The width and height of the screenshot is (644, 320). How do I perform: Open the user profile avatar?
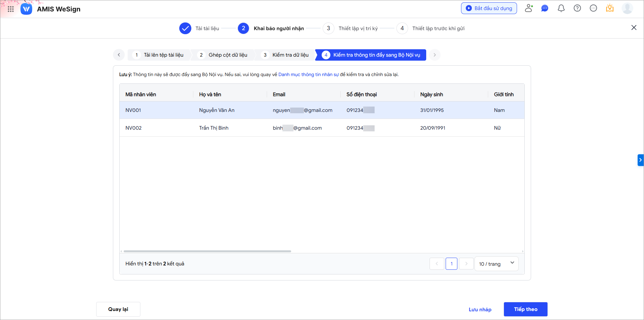(x=627, y=8)
